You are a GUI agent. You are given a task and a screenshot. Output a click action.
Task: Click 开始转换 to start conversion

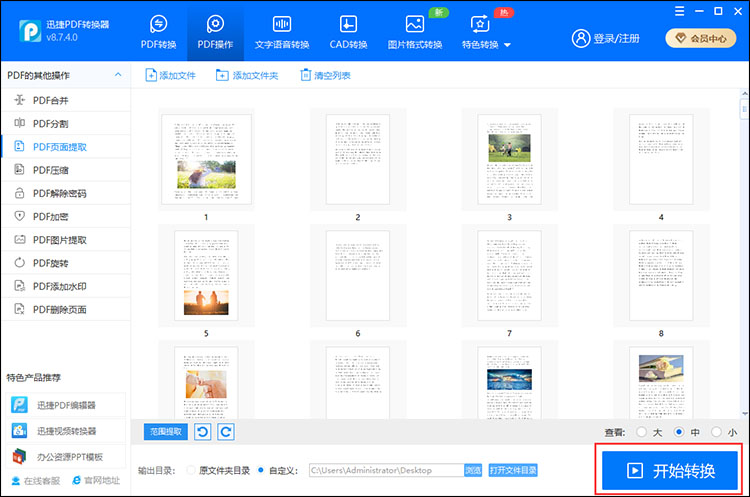pos(670,471)
